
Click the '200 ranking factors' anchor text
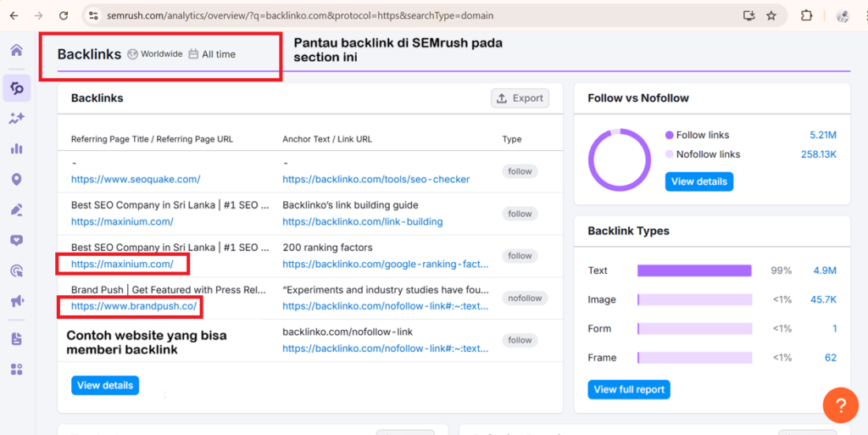pyautogui.click(x=327, y=248)
